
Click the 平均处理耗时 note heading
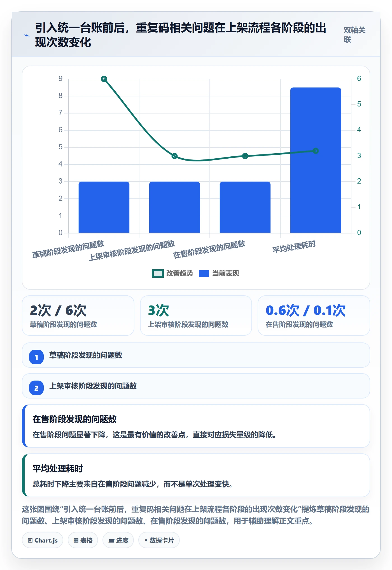(58, 469)
